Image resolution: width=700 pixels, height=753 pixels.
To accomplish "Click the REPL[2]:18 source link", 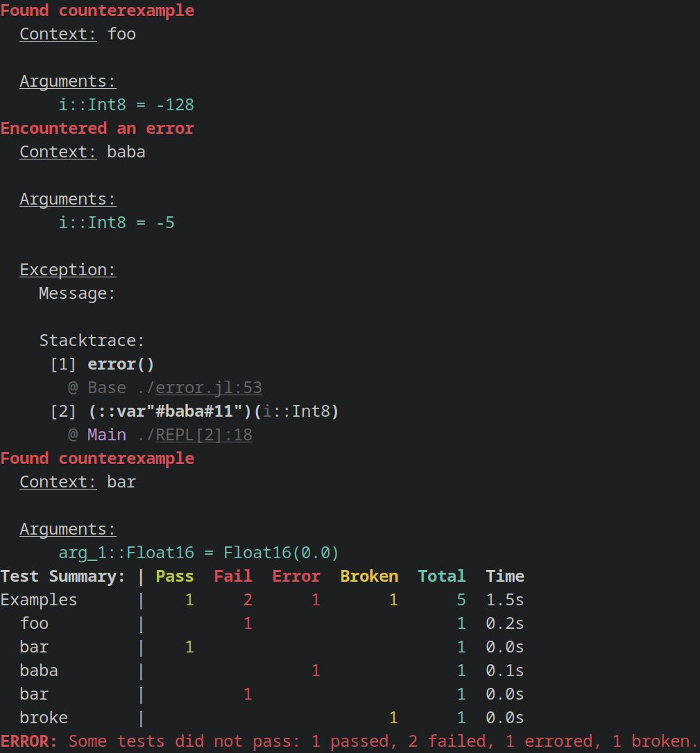I will (x=204, y=435).
